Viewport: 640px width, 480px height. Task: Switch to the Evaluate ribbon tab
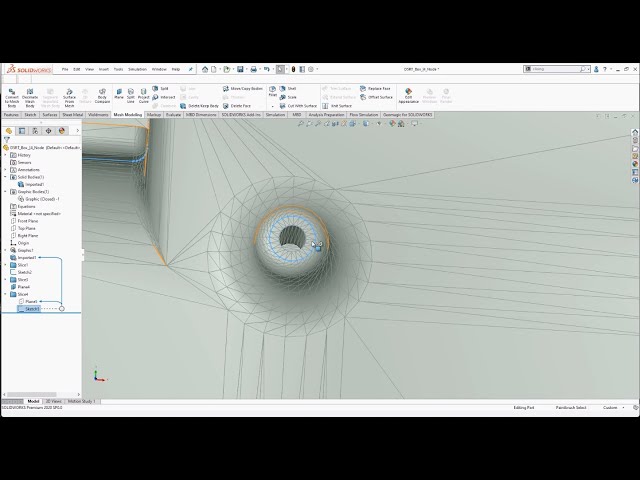pyautogui.click(x=173, y=115)
